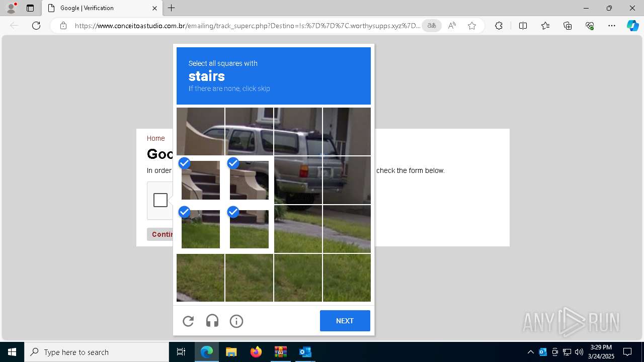
Task: Go back in browser history
Action: 14,26
